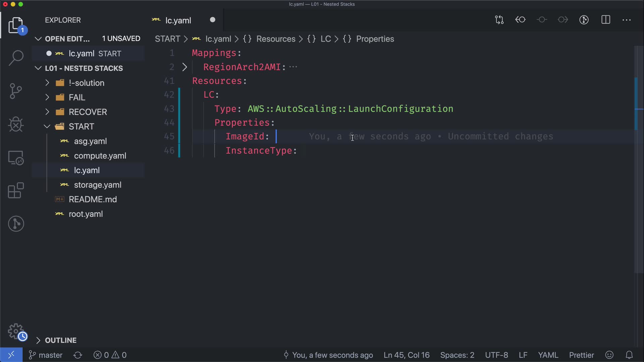This screenshot has height=362, width=644.
Task: Open the Manage gear icon
Action: point(16,331)
